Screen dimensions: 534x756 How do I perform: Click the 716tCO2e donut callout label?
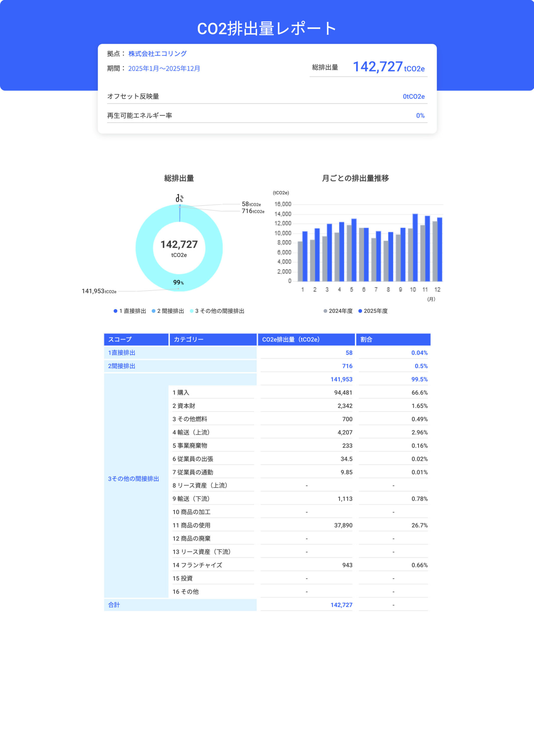click(253, 212)
